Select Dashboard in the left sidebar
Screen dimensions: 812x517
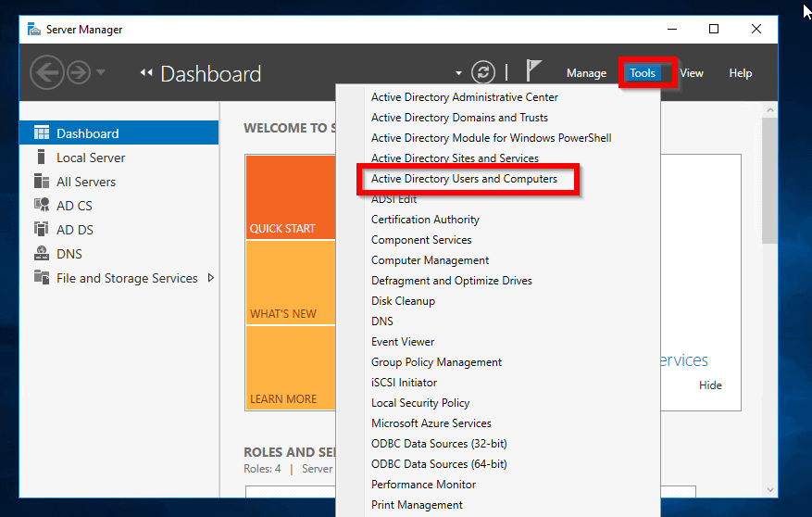point(119,133)
